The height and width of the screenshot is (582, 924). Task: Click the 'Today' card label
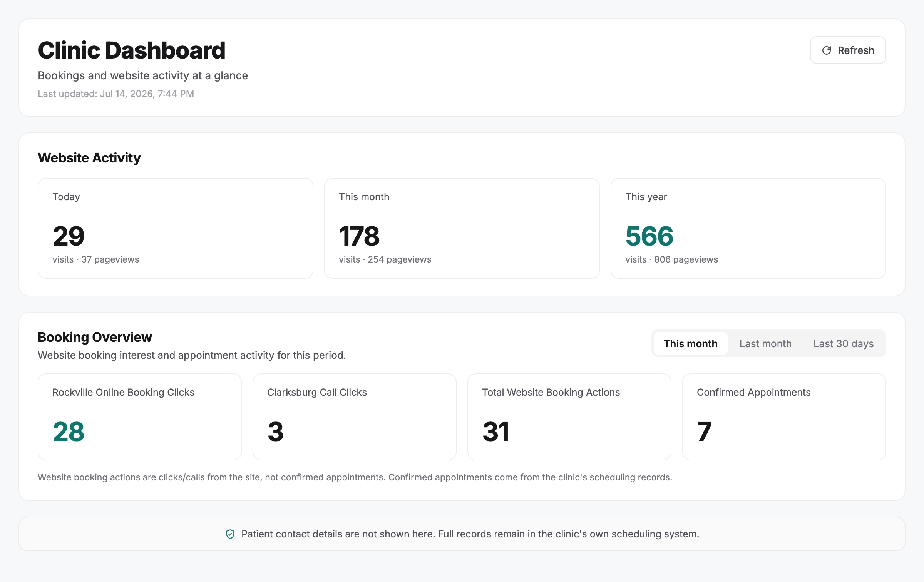coord(66,197)
